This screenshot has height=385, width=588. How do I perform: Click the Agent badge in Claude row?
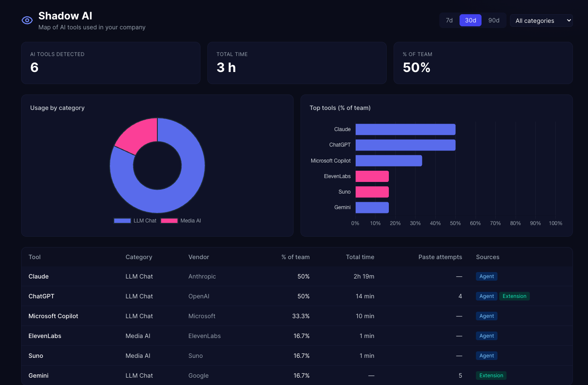tap(487, 276)
